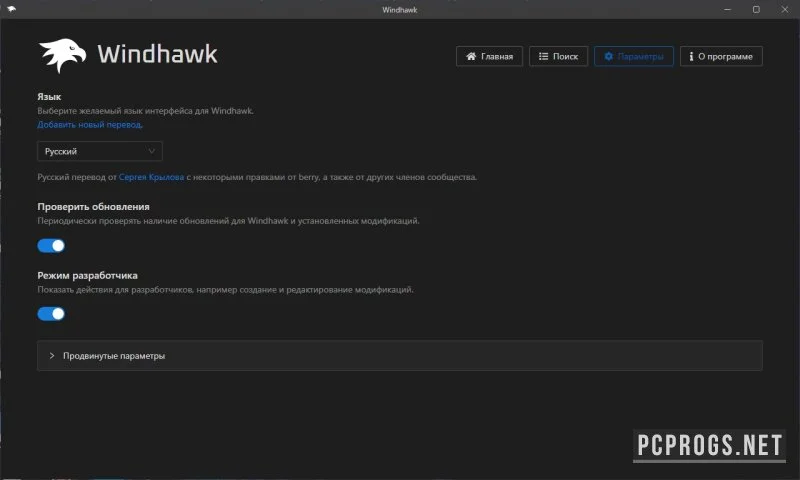Open the Русский language dropdown
This screenshot has height=480, width=800.
pyautogui.click(x=100, y=151)
